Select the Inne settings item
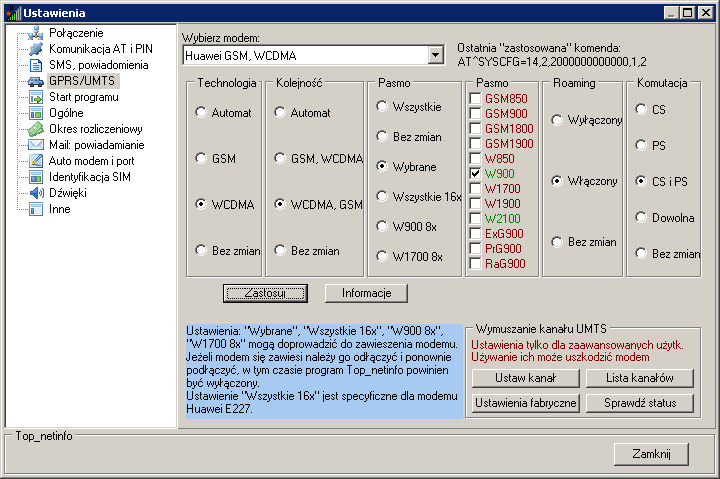 (59, 209)
